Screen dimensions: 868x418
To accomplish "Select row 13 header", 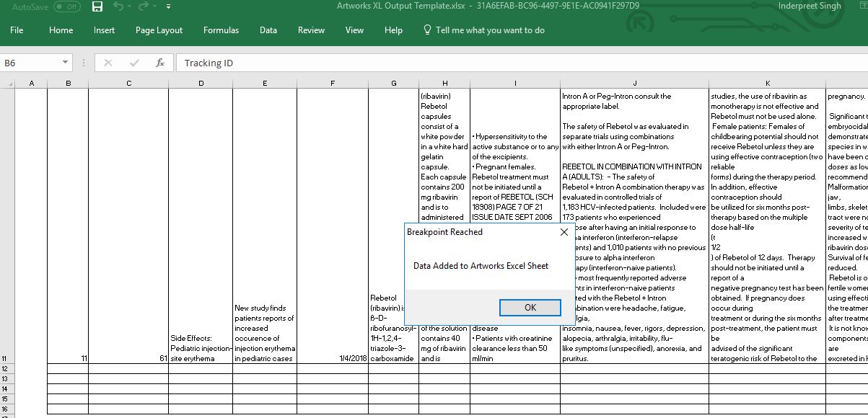I will click(7, 378).
